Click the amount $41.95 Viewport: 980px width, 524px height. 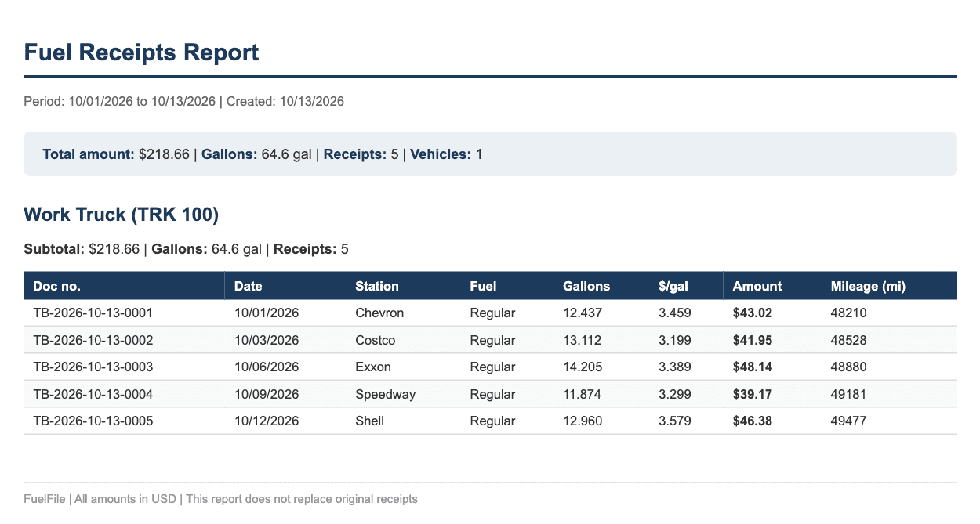752,340
